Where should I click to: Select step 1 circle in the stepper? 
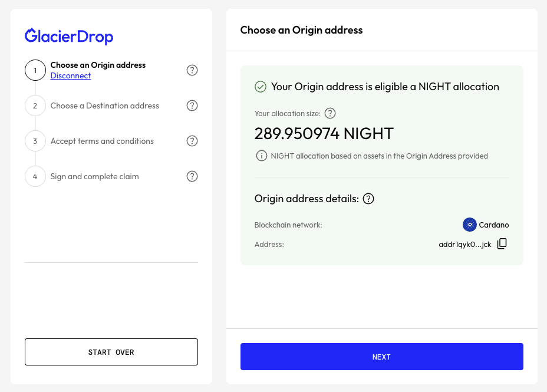click(x=35, y=70)
